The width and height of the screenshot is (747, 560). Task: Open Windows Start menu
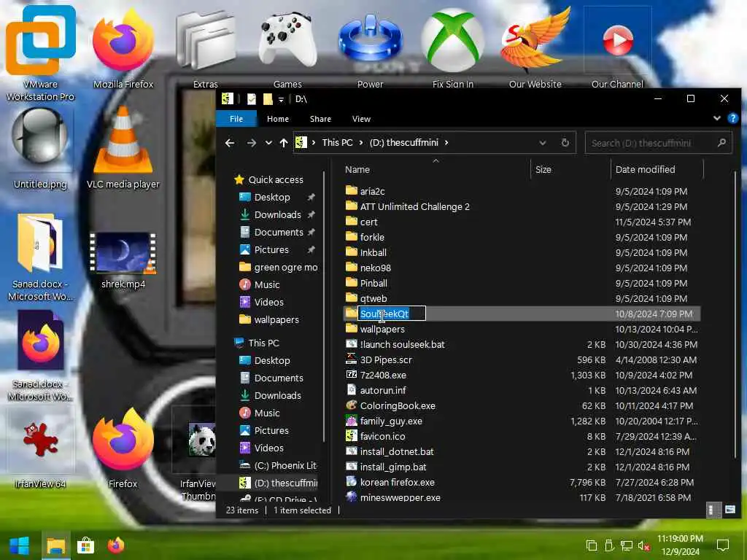(x=20, y=545)
